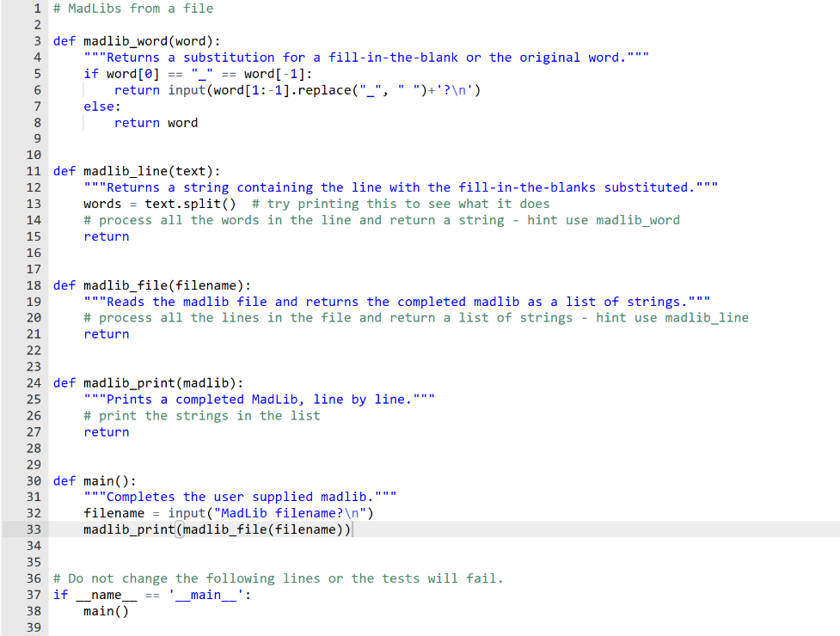
Task: Click line number 1 to select comment line
Action: point(35,8)
